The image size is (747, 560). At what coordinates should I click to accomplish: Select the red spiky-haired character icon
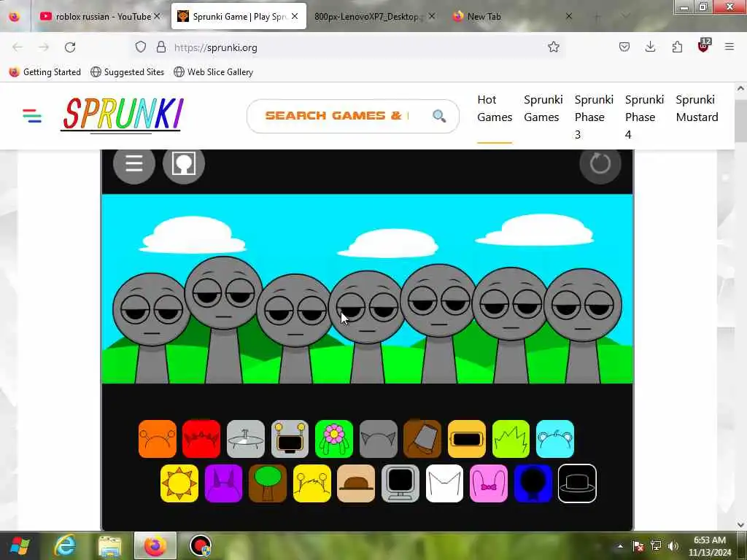(201, 438)
